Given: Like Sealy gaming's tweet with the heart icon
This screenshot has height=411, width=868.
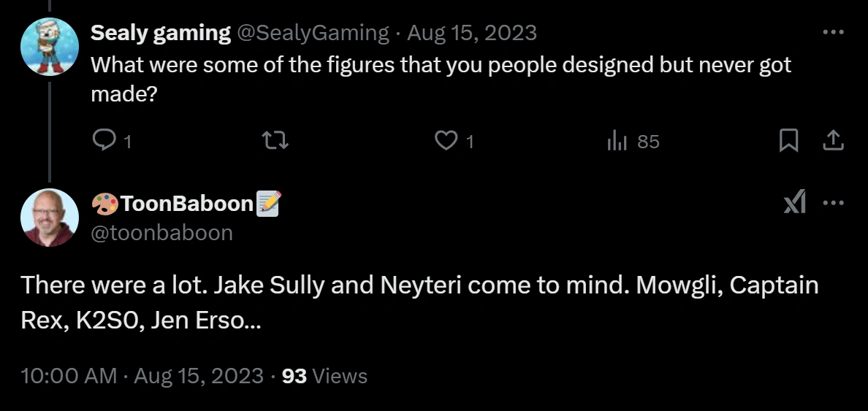Looking at the screenshot, I should 445,141.
